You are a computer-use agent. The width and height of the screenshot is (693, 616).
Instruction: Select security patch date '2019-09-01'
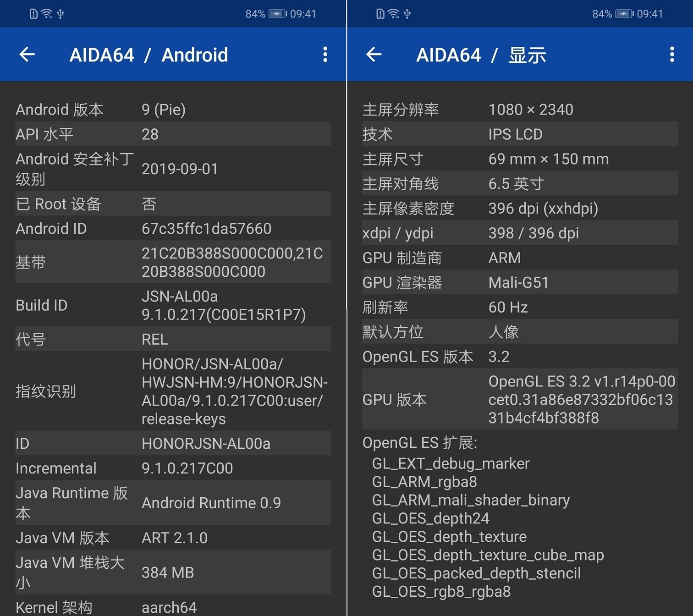click(x=180, y=169)
